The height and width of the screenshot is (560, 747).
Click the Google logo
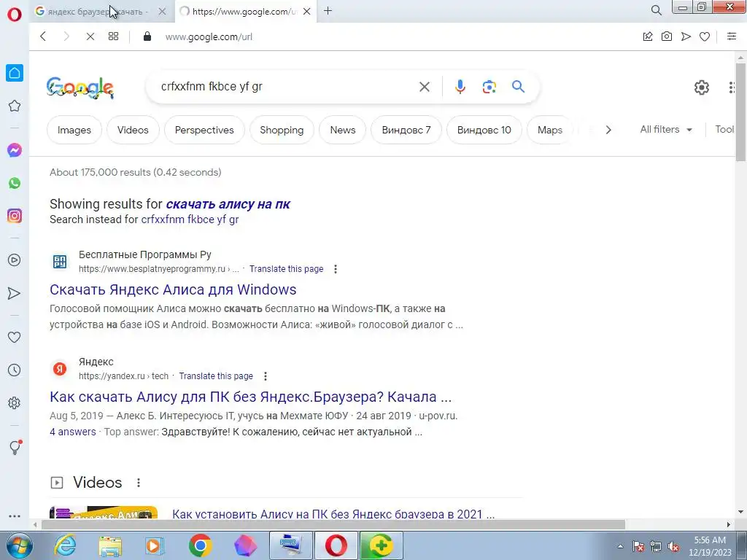pos(80,87)
